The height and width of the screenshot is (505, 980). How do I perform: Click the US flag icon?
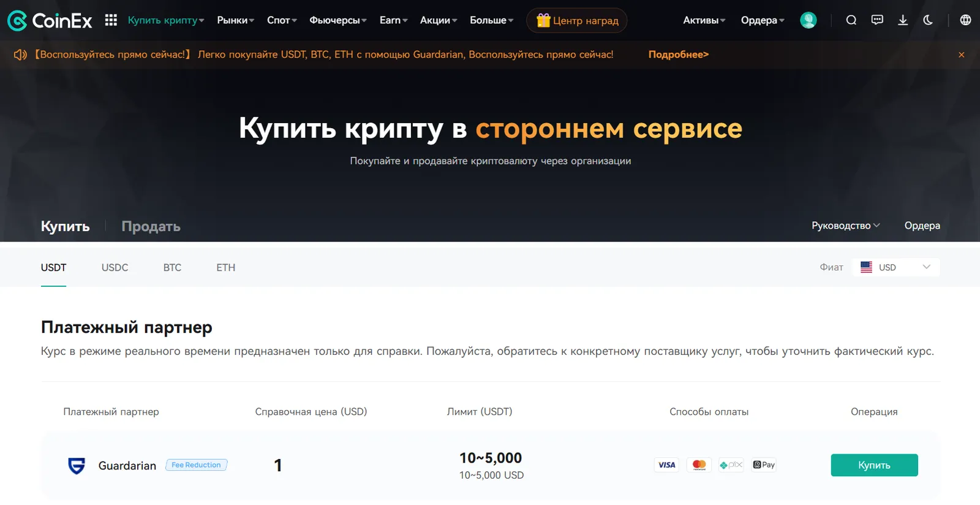(866, 267)
